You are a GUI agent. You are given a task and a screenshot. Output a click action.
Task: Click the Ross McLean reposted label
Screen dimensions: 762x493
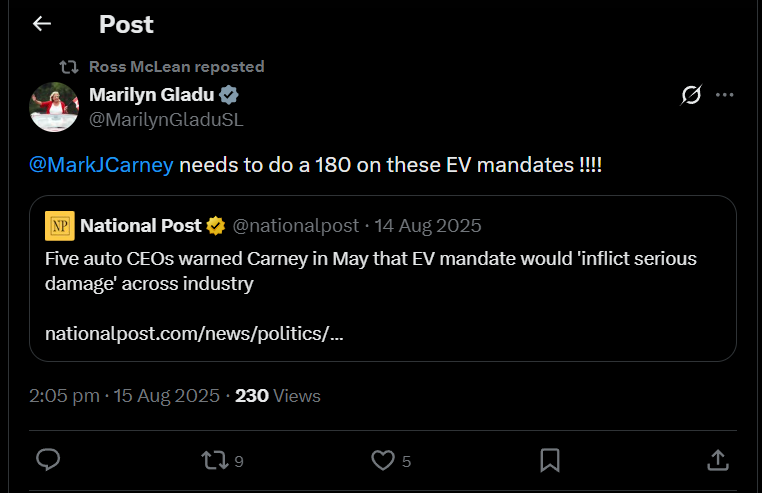coord(176,67)
